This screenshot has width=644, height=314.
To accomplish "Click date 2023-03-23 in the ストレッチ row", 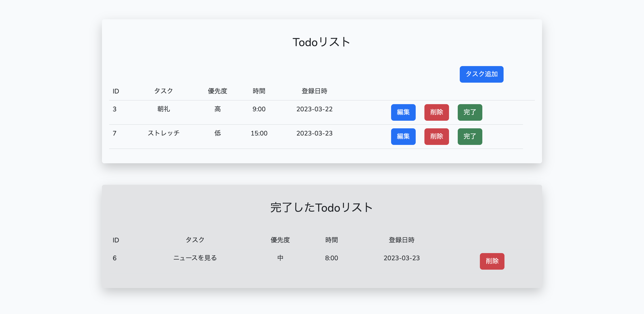I will [314, 133].
